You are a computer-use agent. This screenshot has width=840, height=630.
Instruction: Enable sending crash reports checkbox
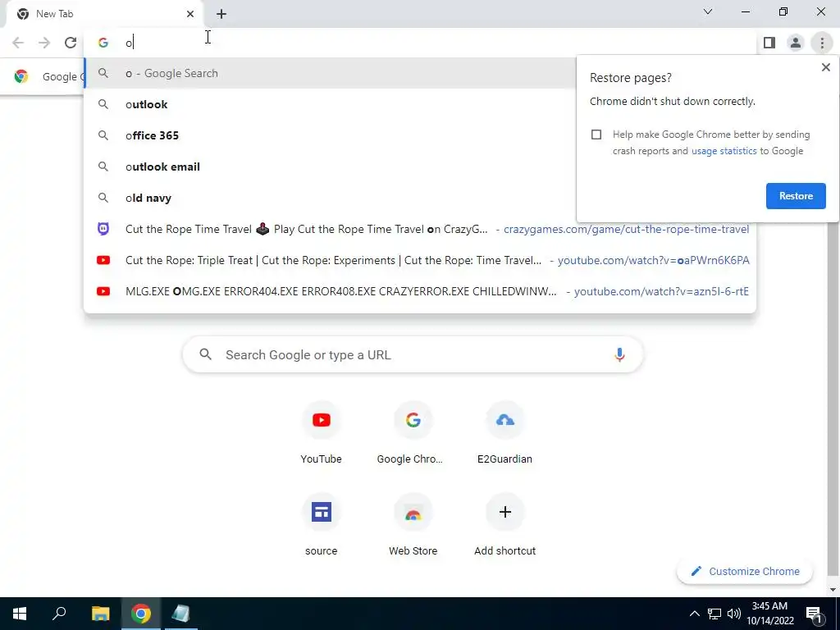596,135
